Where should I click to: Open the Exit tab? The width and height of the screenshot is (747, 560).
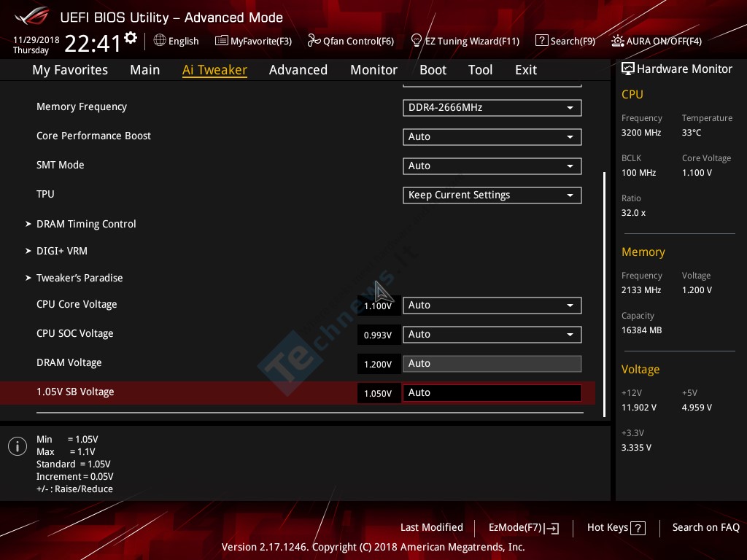point(526,70)
